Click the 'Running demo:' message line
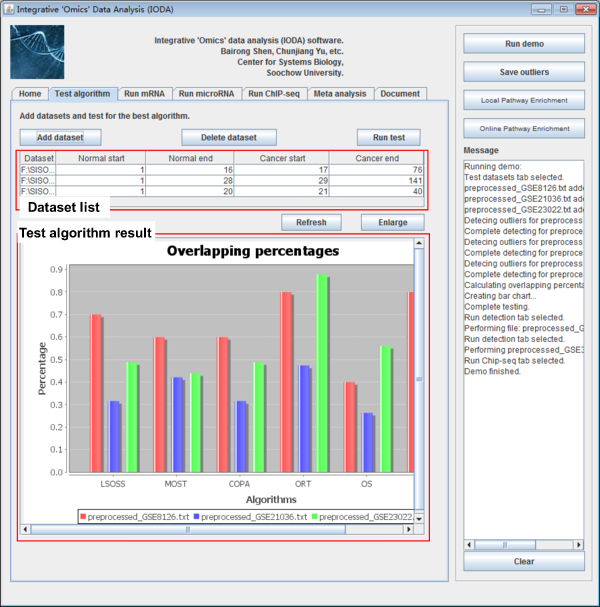Viewport: 600px width, 607px height. [x=493, y=166]
